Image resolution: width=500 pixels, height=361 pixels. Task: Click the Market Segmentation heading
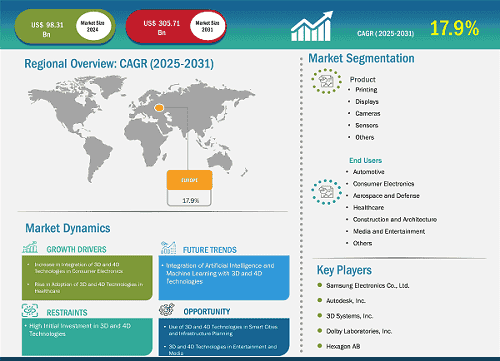[361, 58]
